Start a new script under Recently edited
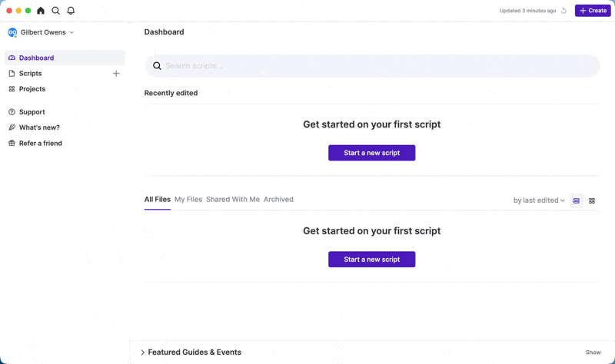Screen dimensions: 615x364 (372, 153)
